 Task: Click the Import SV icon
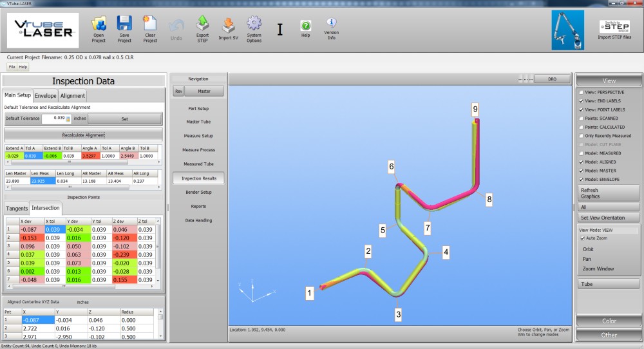pos(228,24)
